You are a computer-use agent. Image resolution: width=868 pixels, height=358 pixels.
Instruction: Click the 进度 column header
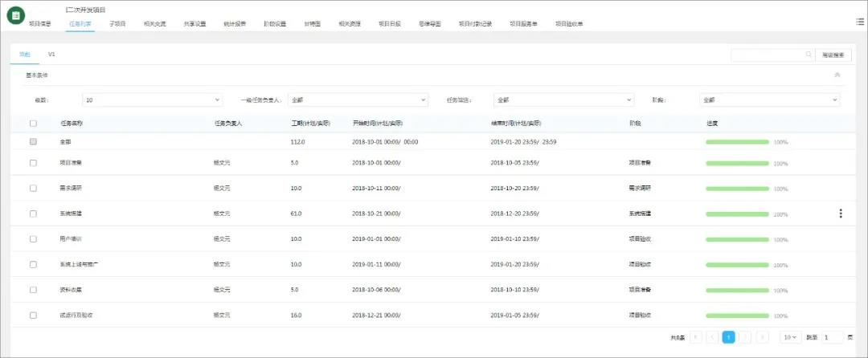[711, 123]
